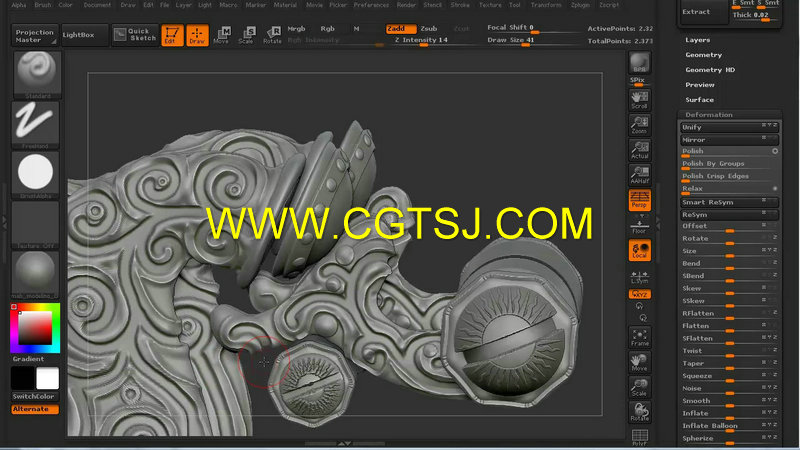Toggle Local transformations

(639, 250)
